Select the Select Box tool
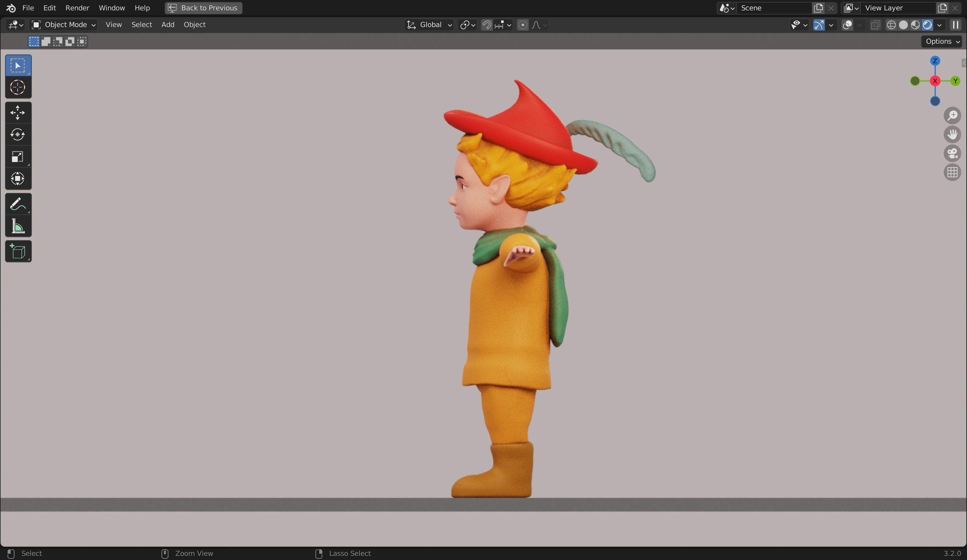The width and height of the screenshot is (967, 560). 18,65
